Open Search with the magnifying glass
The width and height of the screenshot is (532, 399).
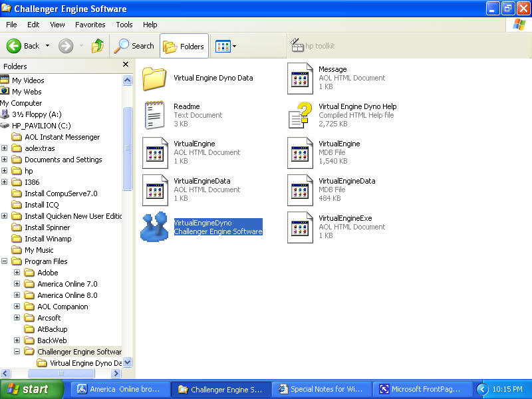[134, 46]
